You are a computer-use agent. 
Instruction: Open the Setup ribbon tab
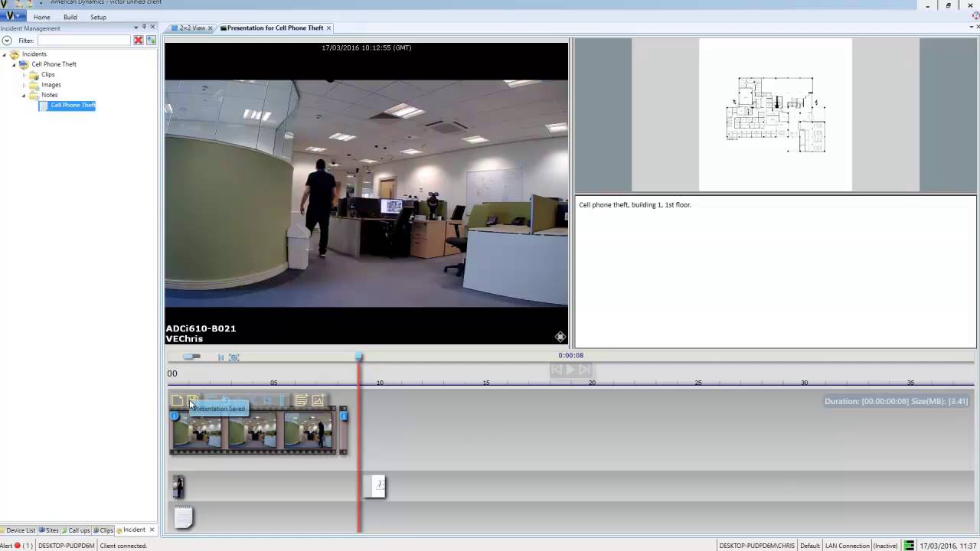pos(98,17)
